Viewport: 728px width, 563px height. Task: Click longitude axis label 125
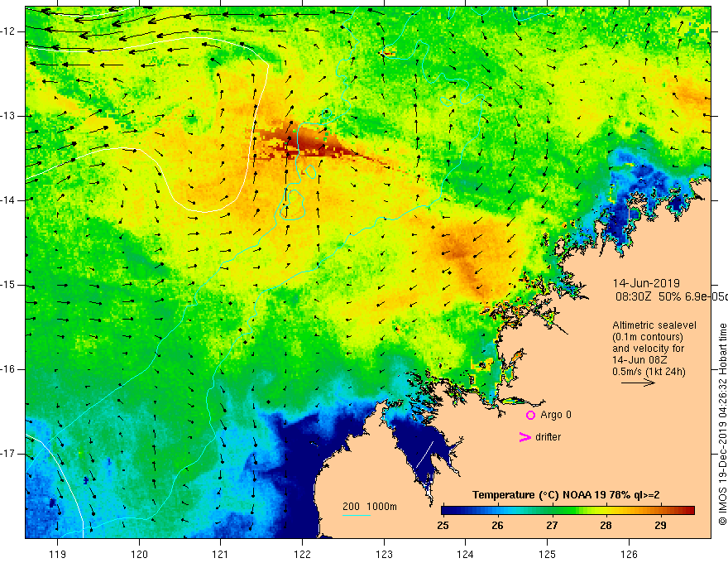tap(548, 554)
